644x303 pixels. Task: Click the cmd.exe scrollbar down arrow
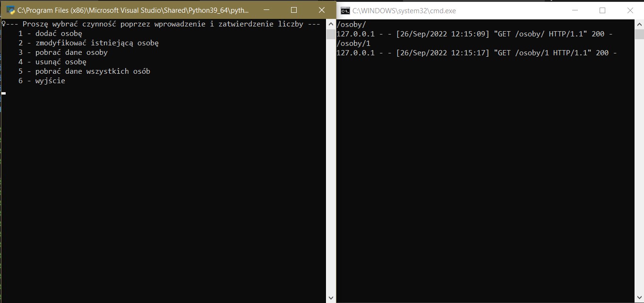[639, 298]
